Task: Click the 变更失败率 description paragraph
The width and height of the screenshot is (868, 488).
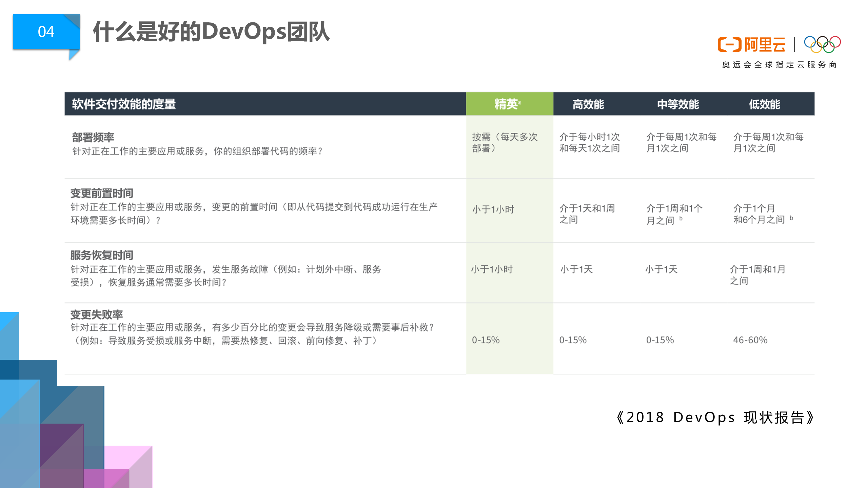Action: (x=252, y=334)
